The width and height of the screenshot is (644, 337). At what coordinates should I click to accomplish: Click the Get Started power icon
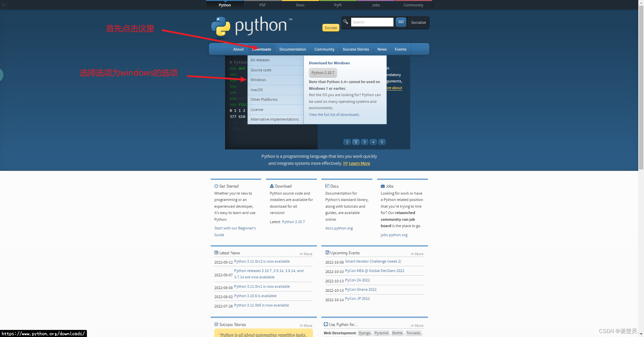tap(216, 186)
